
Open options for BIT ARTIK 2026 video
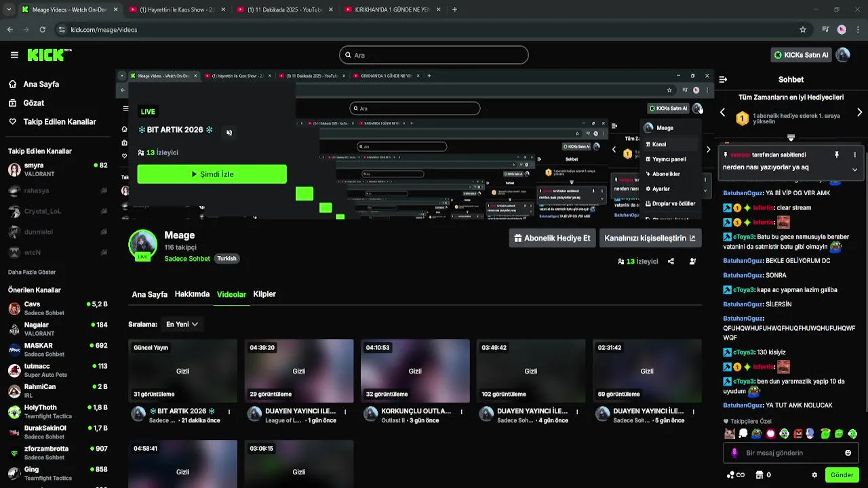229,411
